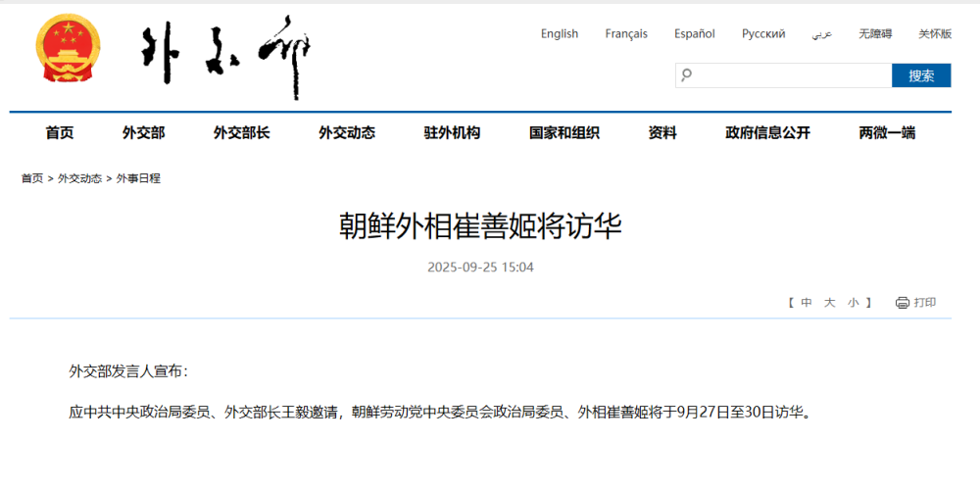
Task: Switch site language to Français
Action: [x=626, y=34]
